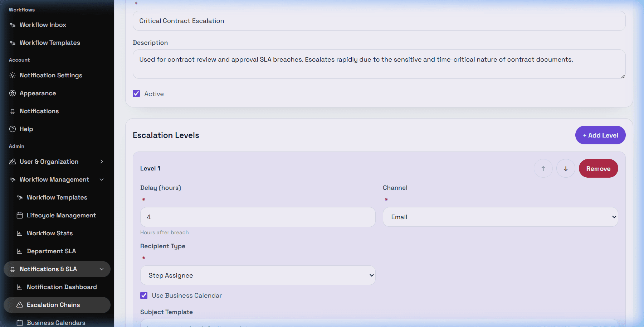
Task: Click the Help question mark icon
Action: (x=13, y=129)
